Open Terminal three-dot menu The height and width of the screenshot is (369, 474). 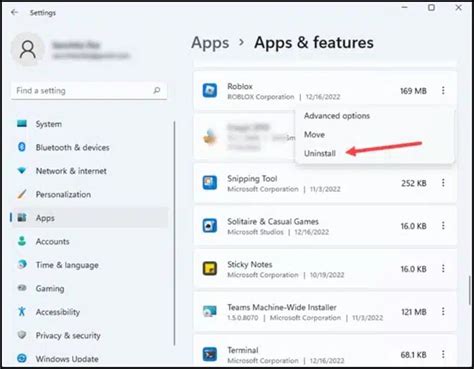[x=443, y=355]
